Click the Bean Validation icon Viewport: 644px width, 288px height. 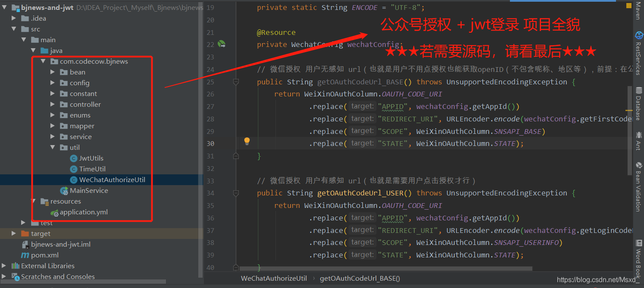[x=638, y=166]
